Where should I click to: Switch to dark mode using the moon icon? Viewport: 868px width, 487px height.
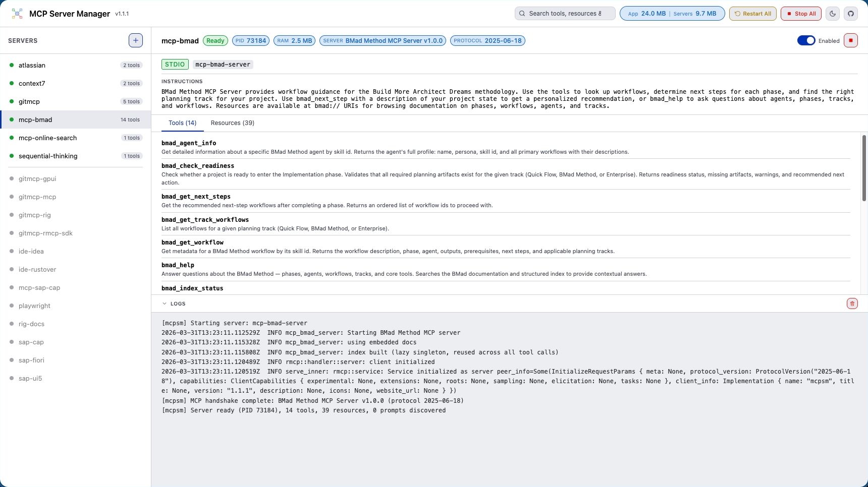832,14
